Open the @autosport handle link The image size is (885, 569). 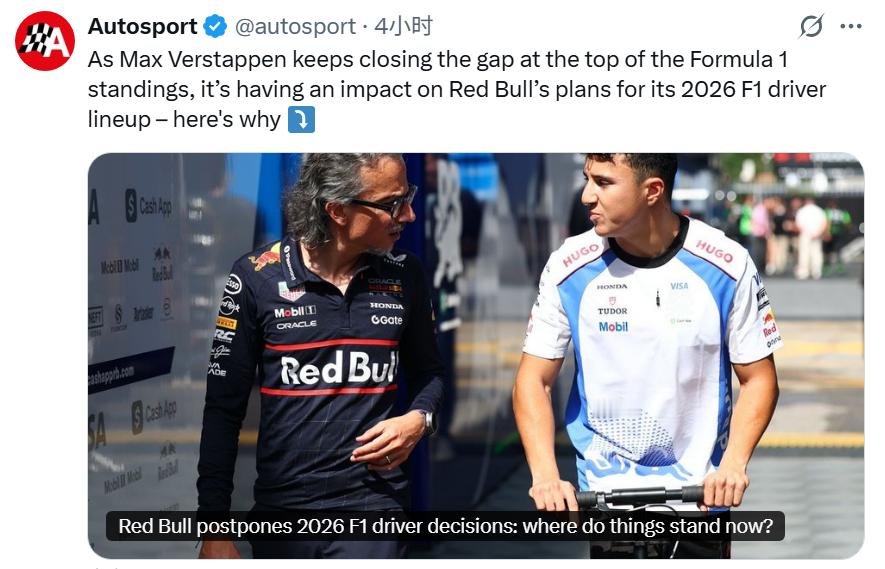(x=295, y=26)
